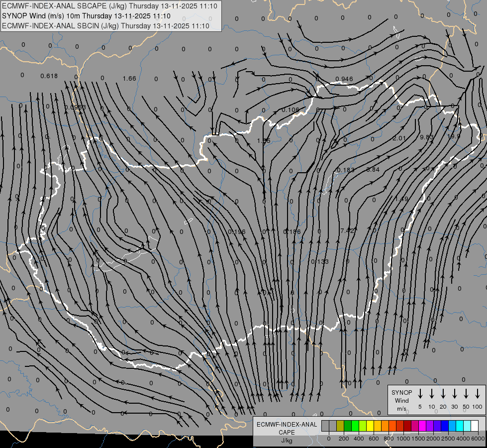Click the 'SYNOP Wind m/s' legend label
Screen dimensions: 487x448
[401, 400]
